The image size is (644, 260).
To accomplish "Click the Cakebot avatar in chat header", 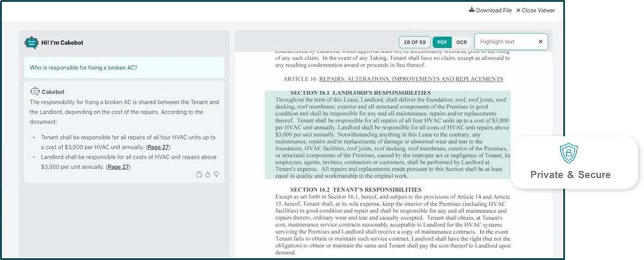I will [x=32, y=42].
